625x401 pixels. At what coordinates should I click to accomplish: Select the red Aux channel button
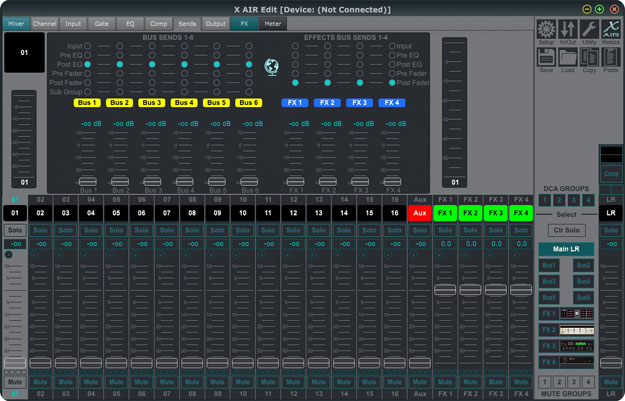(420, 213)
